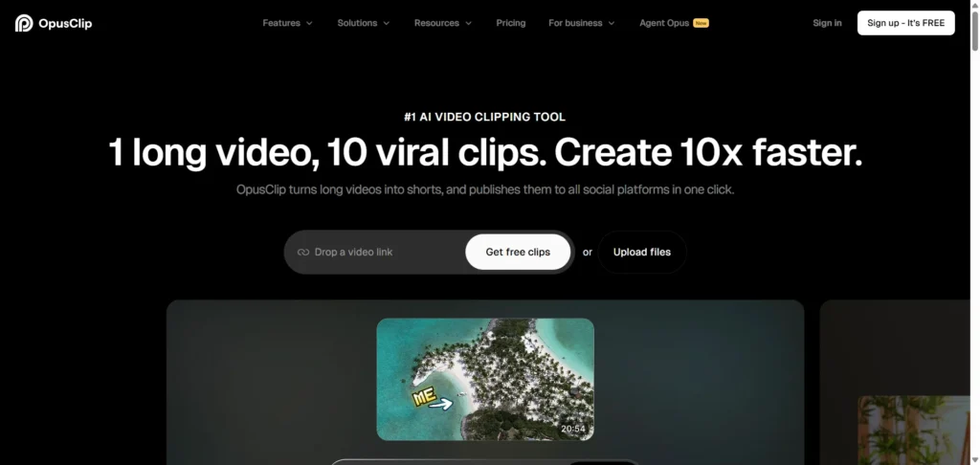Go to the Pricing page
Screen dimensions: 980x465
511,23
